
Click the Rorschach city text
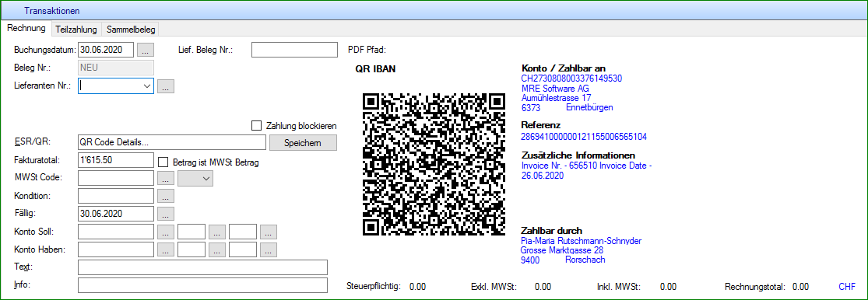(585, 260)
